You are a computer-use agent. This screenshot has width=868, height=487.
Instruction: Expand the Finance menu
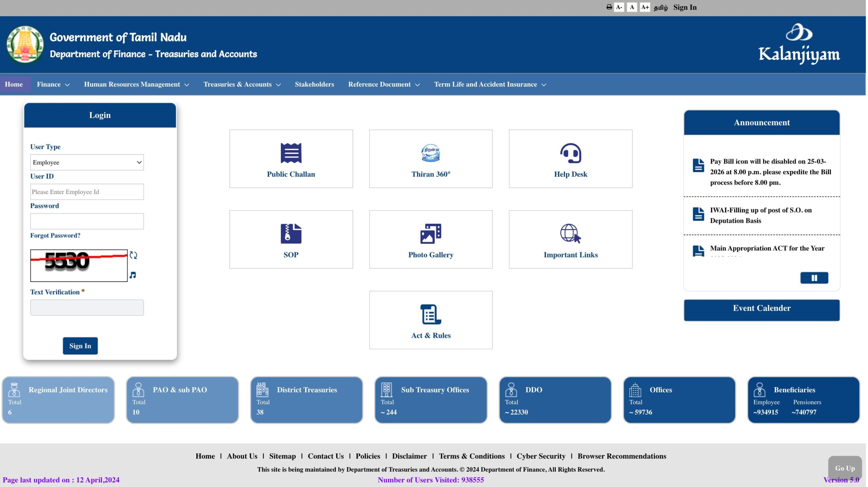[x=53, y=84]
